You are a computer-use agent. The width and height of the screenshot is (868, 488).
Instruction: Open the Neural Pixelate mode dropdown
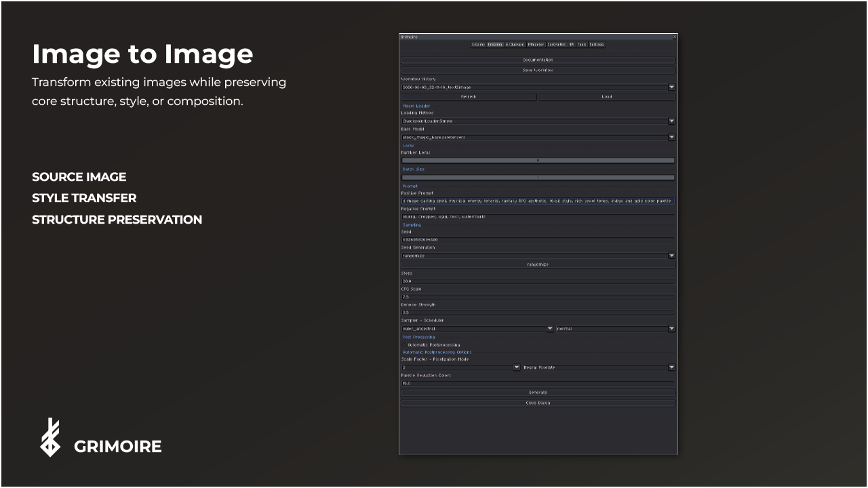[599, 367]
